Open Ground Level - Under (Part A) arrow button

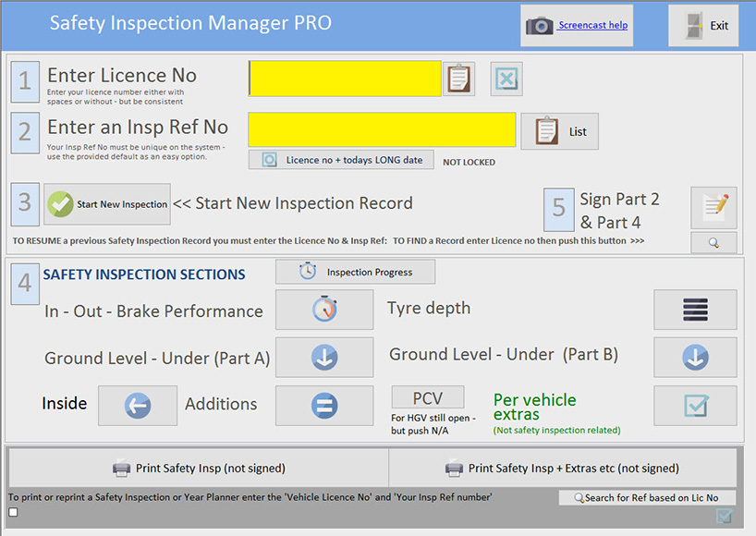(x=324, y=357)
